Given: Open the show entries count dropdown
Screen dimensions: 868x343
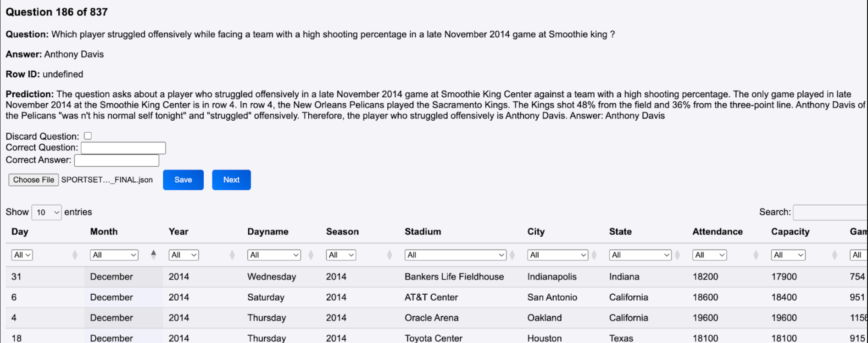Looking at the screenshot, I should tap(46, 212).
